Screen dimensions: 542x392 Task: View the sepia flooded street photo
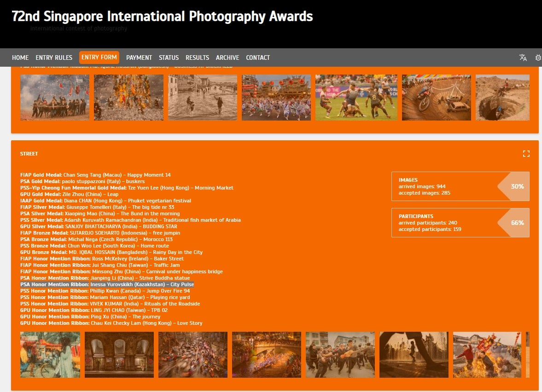[202, 98]
